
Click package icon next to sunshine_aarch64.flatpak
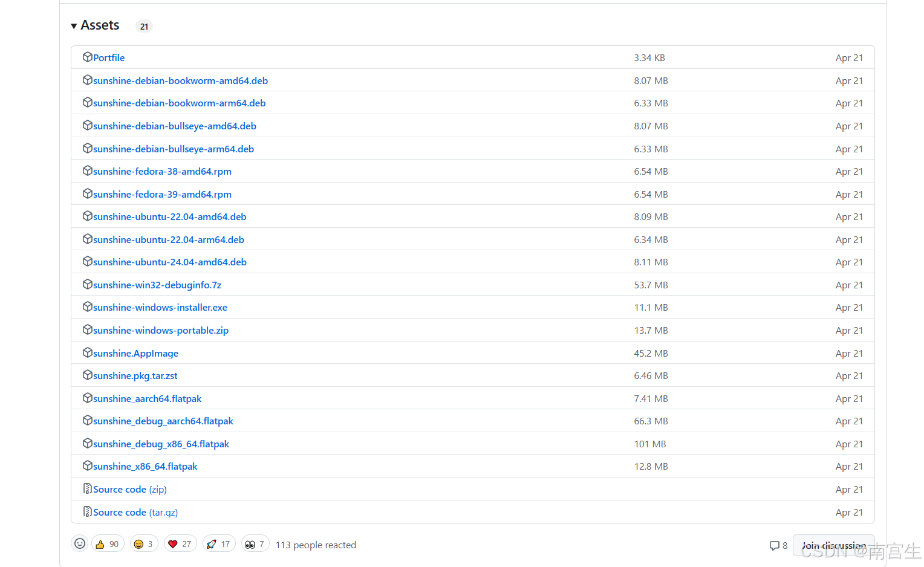[88, 398]
